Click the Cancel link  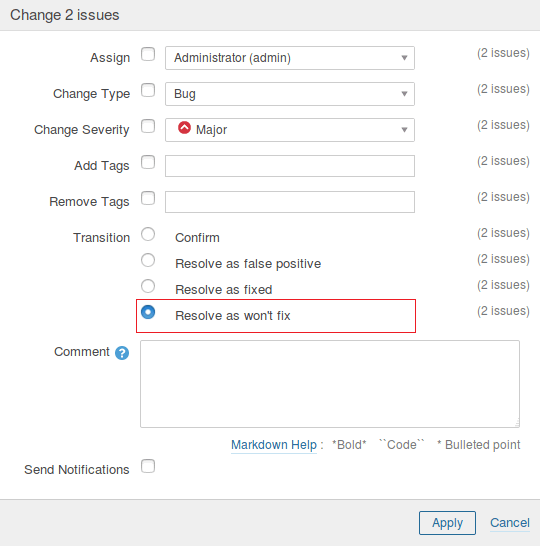510,523
